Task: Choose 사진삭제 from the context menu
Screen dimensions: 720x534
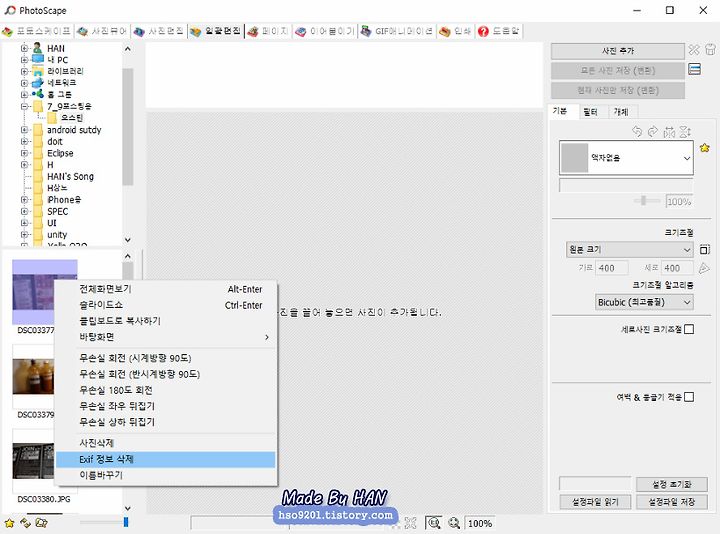Action: tap(166, 443)
